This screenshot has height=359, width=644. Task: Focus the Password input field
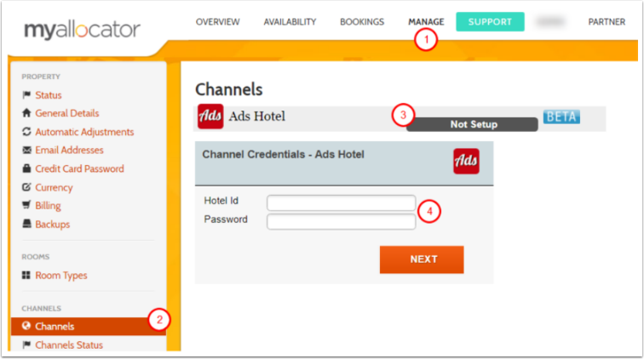pos(342,221)
